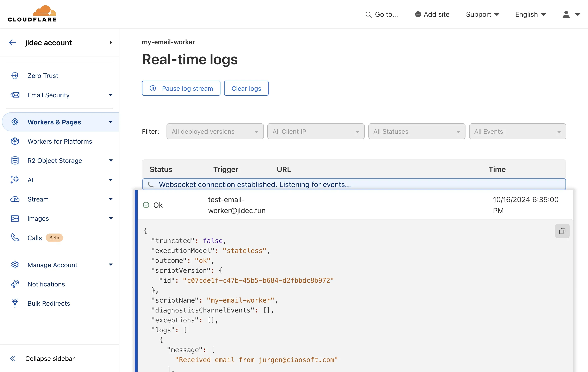Click the Status column header
Image resolution: width=588 pixels, height=372 pixels.
(161, 169)
